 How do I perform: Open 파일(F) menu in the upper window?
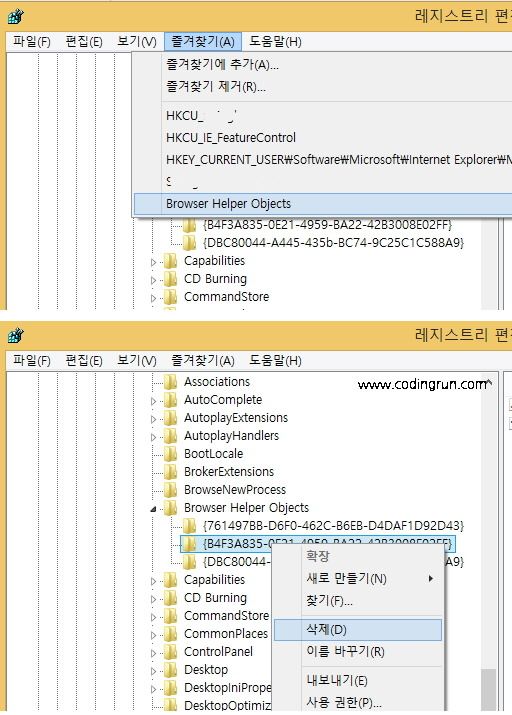[31, 42]
